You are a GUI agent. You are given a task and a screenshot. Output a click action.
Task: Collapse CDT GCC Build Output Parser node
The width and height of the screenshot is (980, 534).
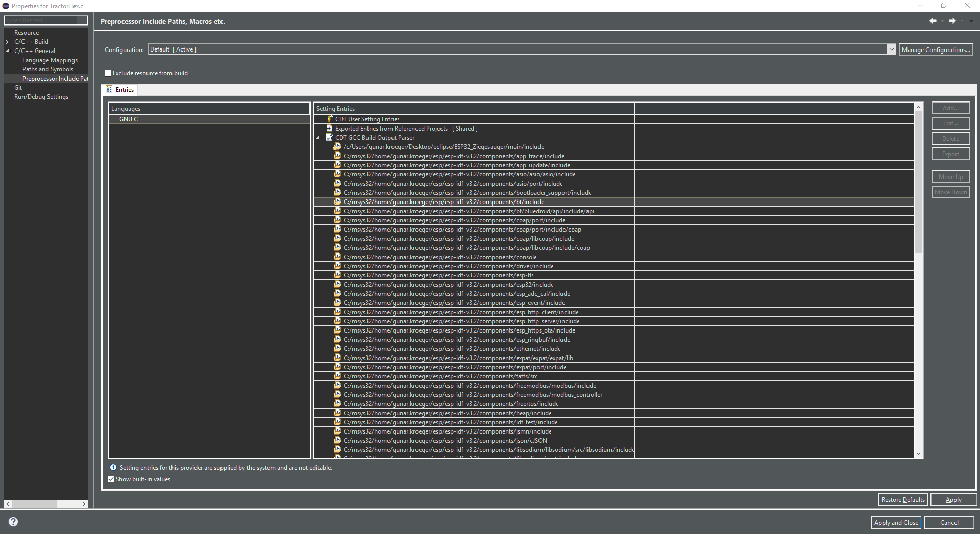tap(318, 138)
